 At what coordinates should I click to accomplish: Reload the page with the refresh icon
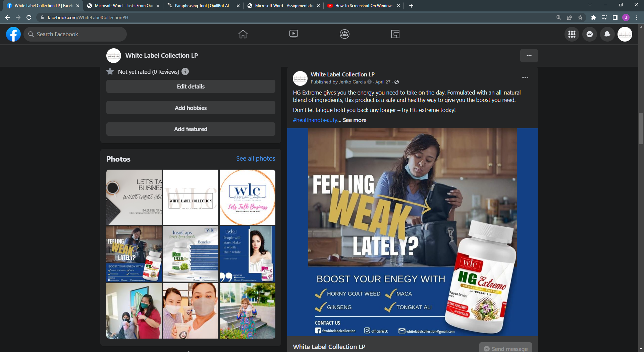click(29, 17)
